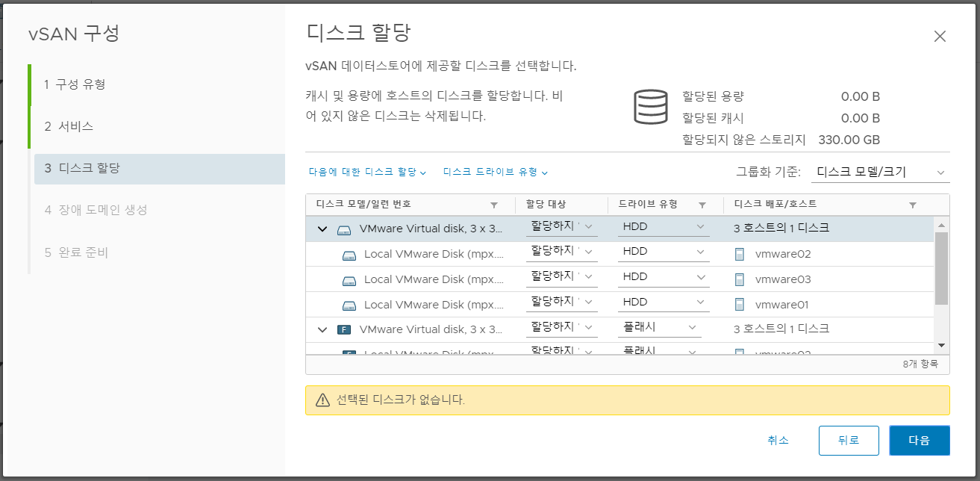Click HDD disk group icon in first row

[x=344, y=229]
